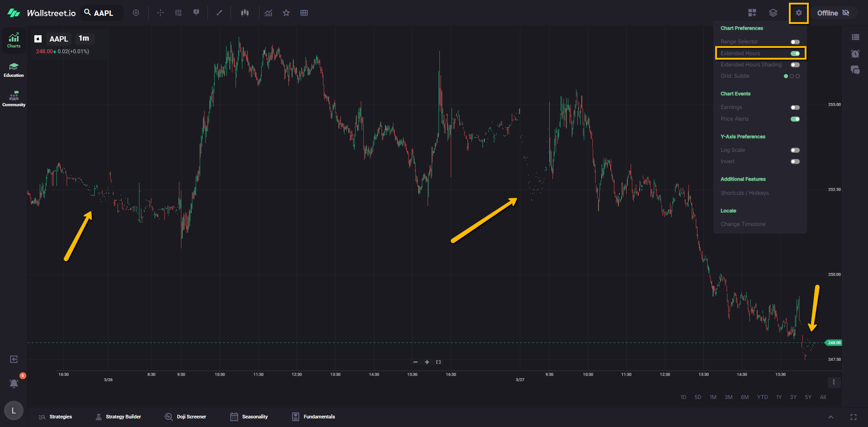
Task: Click Change Timezone option
Action: click(743, 224)
